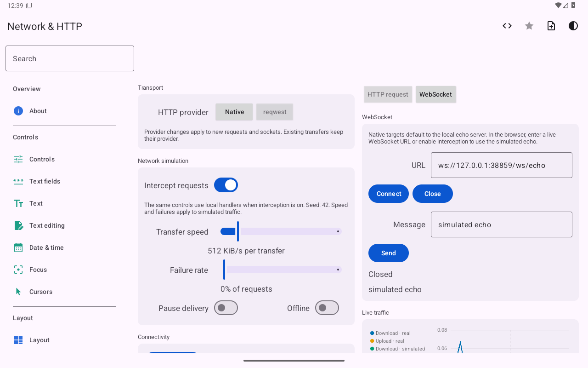The image size is (588, 368).
Task: Toggle the dark/light theme icon
Action: click(573, 26)
